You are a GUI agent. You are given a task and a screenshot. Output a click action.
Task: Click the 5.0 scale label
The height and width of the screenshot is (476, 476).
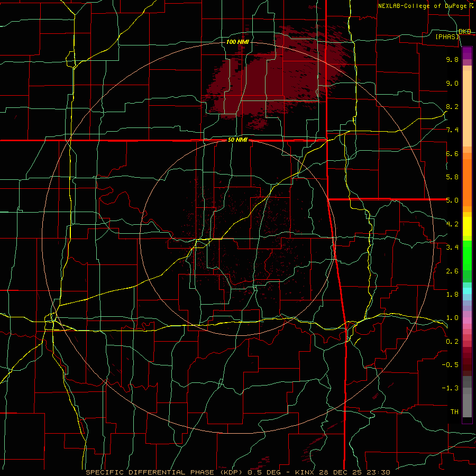(452, 200)
